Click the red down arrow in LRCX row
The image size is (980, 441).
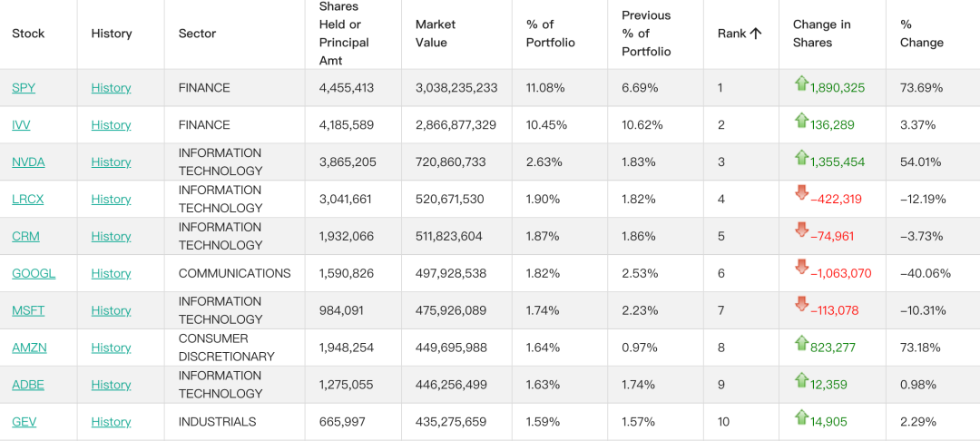click(x=801, y=192)
